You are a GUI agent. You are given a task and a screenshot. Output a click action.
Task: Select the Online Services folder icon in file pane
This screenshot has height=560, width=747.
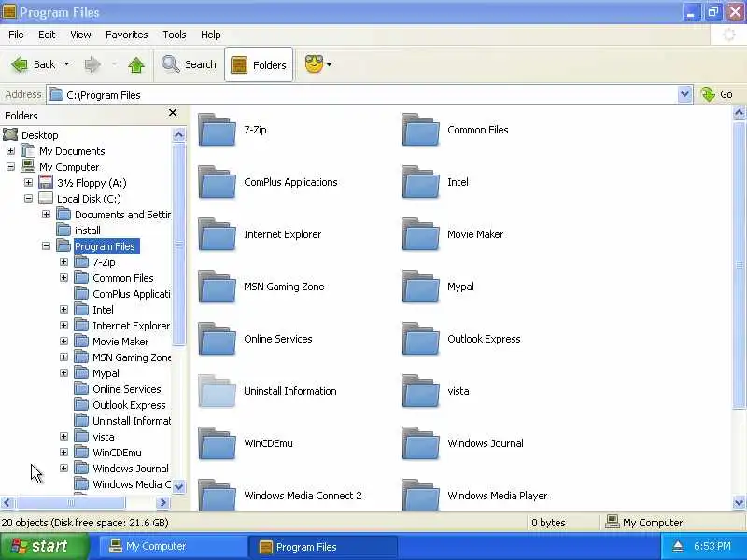click(217, 339)
